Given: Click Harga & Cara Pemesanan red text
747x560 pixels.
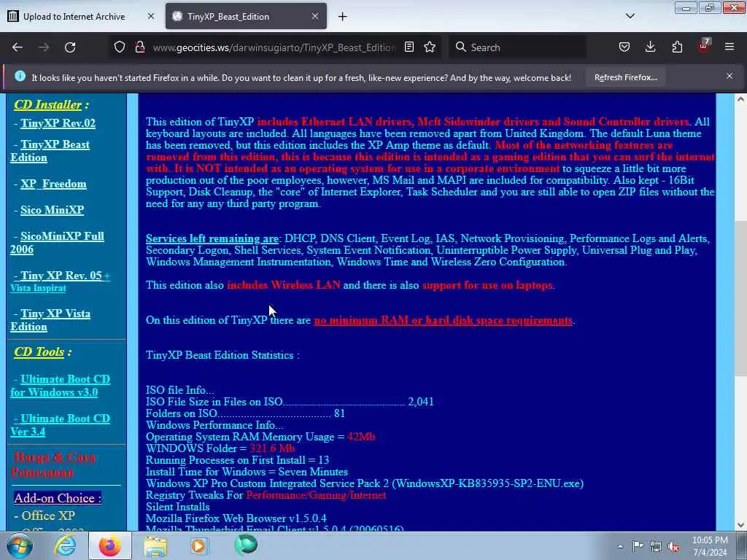Looking at the screenshot, I should [53, 464].
